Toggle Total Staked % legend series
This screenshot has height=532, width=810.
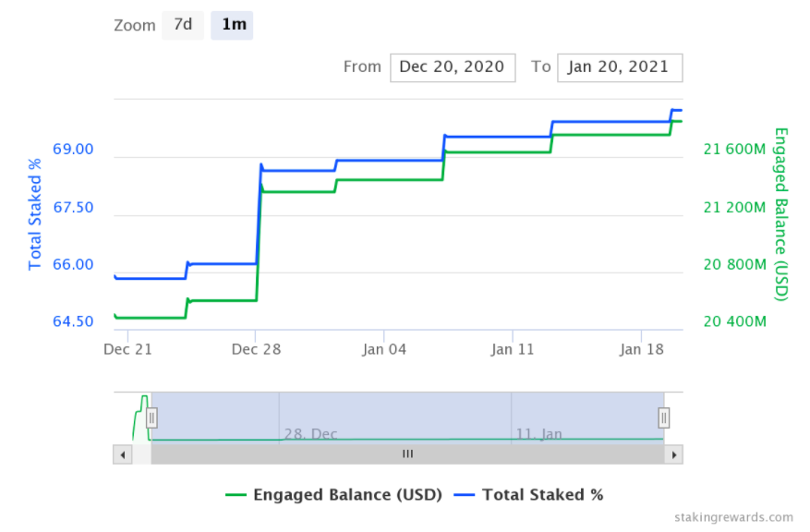[x=542, y=495]
